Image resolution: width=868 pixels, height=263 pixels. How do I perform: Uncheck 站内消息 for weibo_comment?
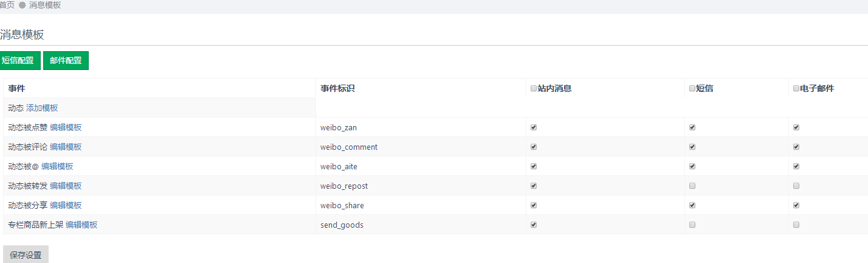(534, 147)
